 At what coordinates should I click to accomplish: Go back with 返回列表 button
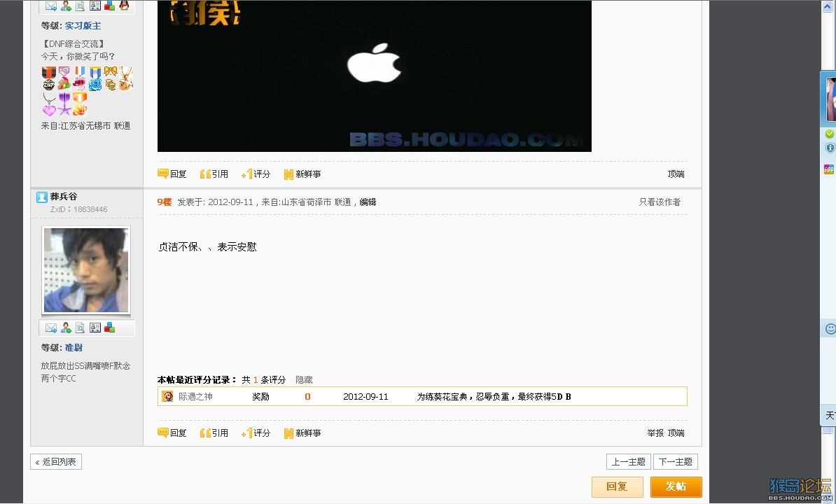[x=56, y=462]
